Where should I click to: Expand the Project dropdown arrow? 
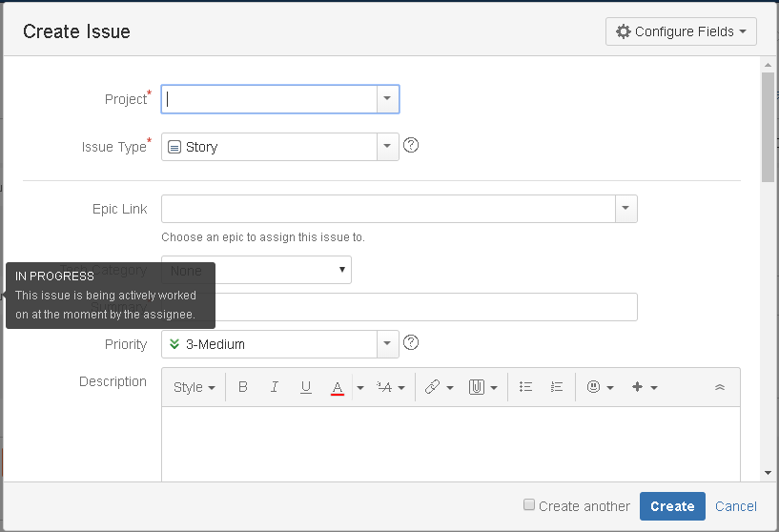[x=388, y=99]
